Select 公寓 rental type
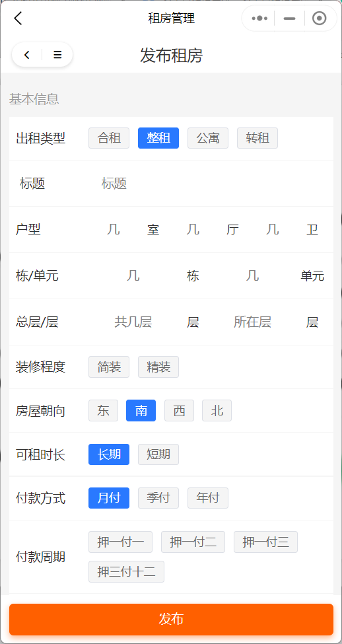Screen dimensions: 342x644 (208, 138)
